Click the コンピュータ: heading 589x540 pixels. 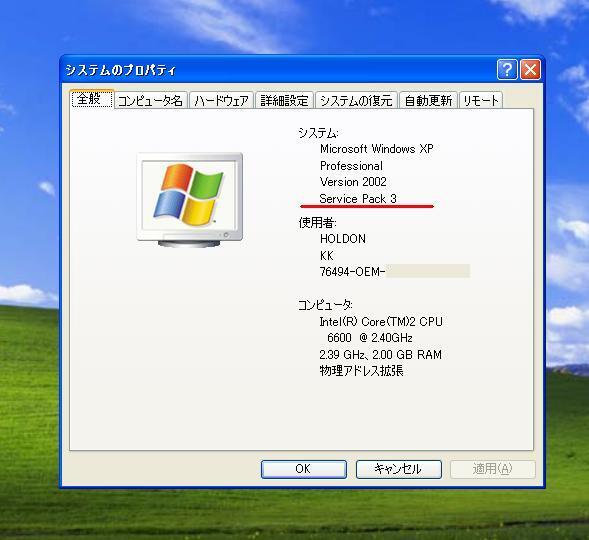pyautogui.click(x=325, y=305)
